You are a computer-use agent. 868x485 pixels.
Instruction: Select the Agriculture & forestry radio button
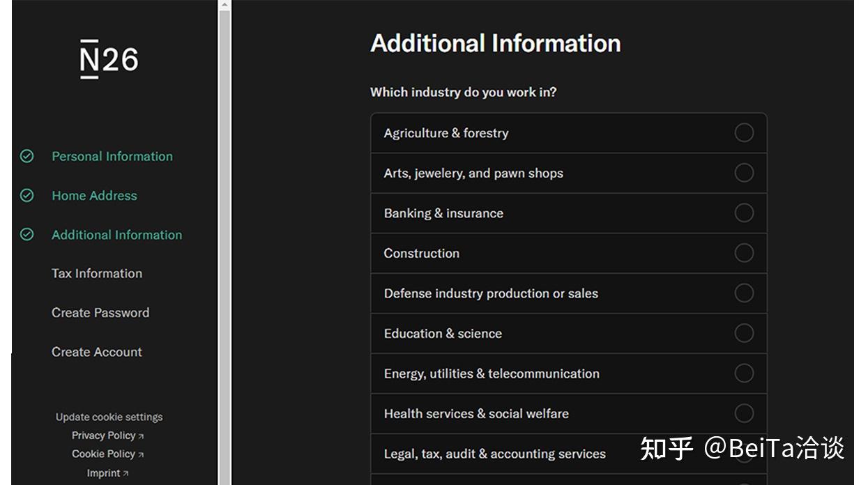point(743,132)
